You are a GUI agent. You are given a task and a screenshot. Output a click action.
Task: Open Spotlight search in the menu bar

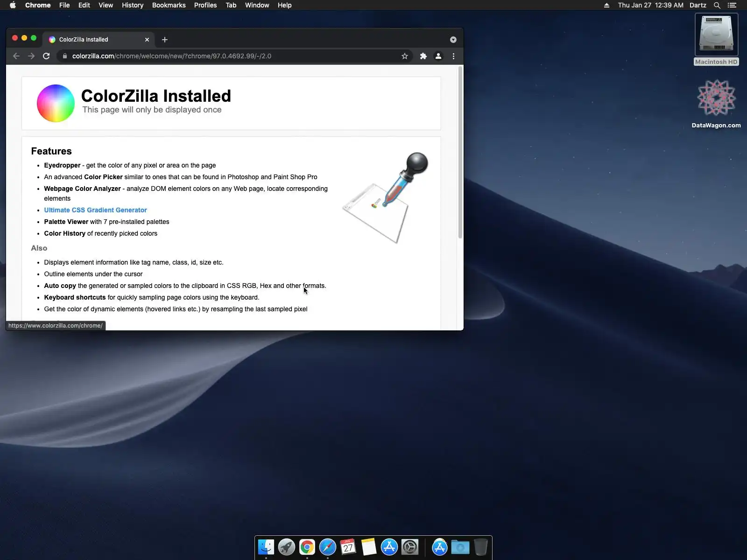click(x=717, y=5)
